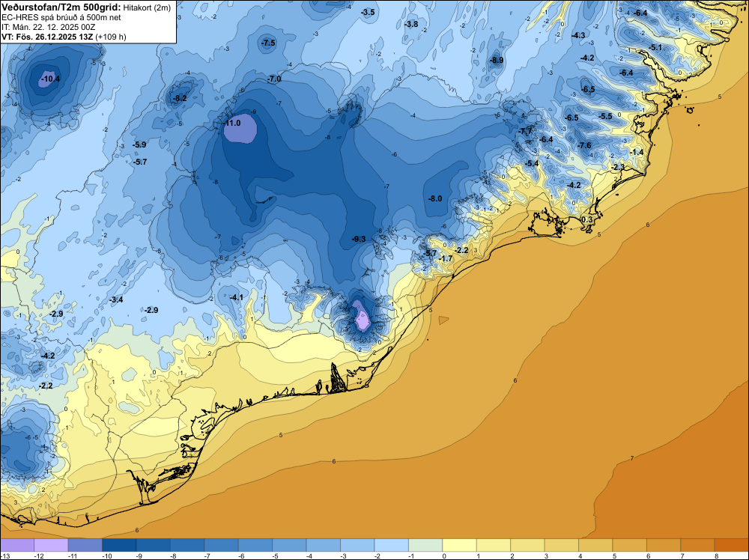Click the -10.4 temperature label
The height and width of the screenshot is (560, 749).
coord(49,79)
